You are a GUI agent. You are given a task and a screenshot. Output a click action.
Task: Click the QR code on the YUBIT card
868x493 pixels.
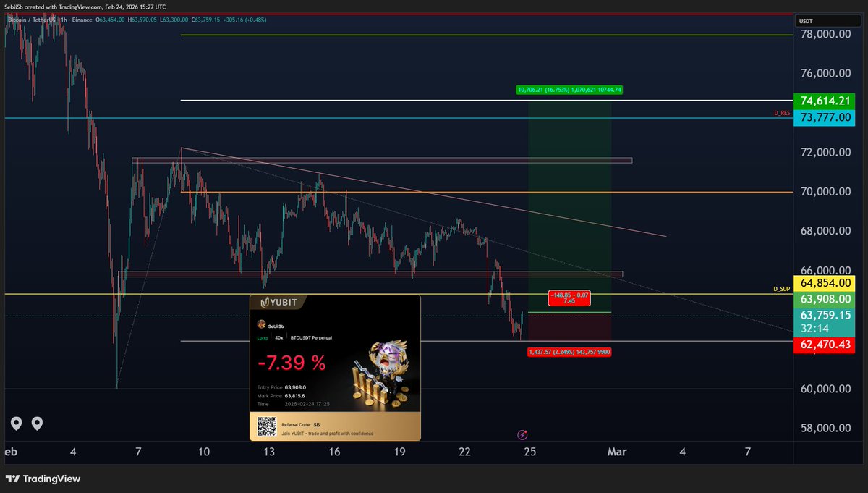click(x=267, y=426)
